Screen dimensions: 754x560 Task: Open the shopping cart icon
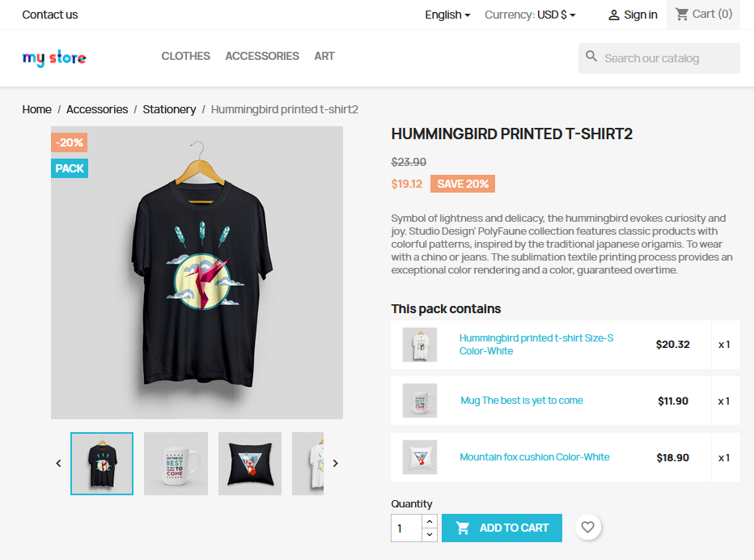tap(681, 15)
